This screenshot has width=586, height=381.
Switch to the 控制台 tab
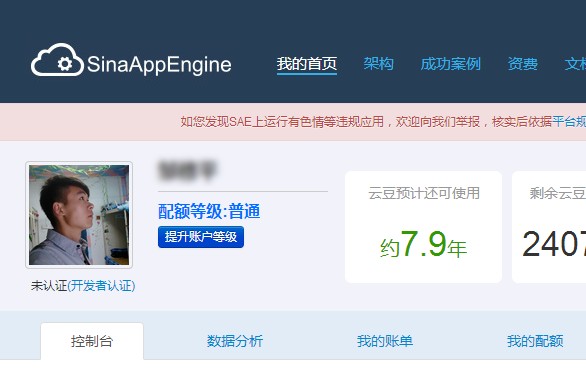pyautogui.click(x=92, y=341)
